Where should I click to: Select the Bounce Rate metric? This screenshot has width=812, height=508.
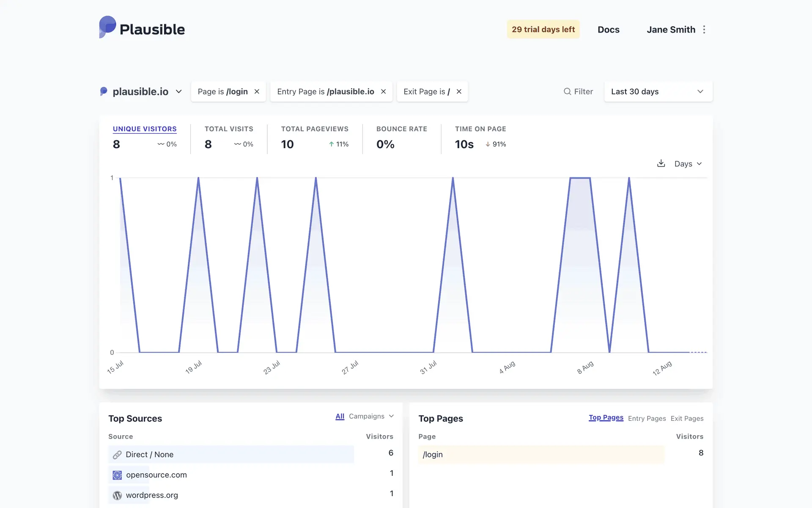401,129
